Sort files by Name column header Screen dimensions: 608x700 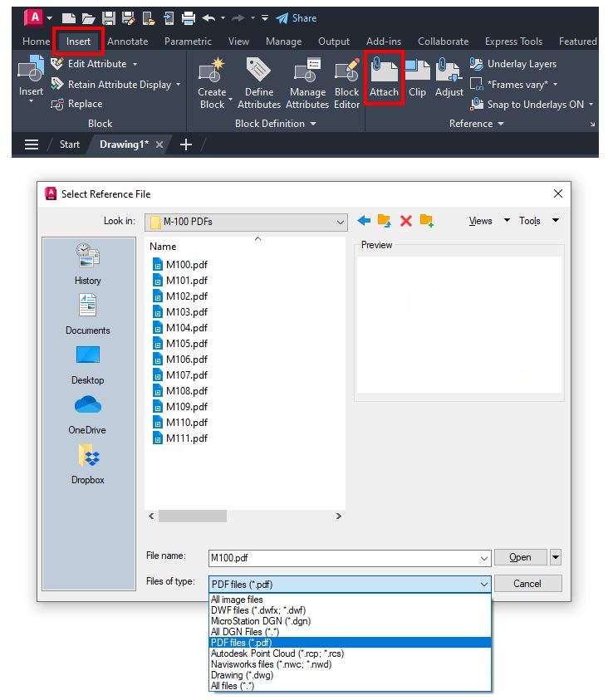pos(163,247)
